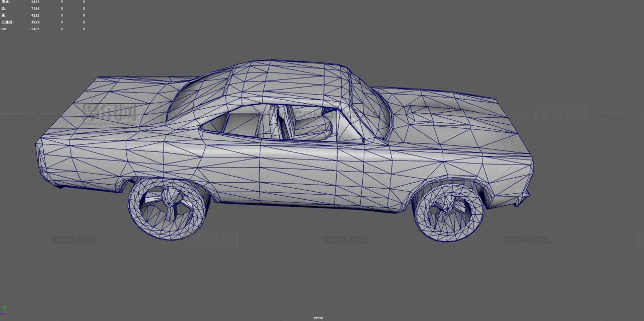Click the UV count row label
This screenshot has width=644, height=321.
point(4,29)
